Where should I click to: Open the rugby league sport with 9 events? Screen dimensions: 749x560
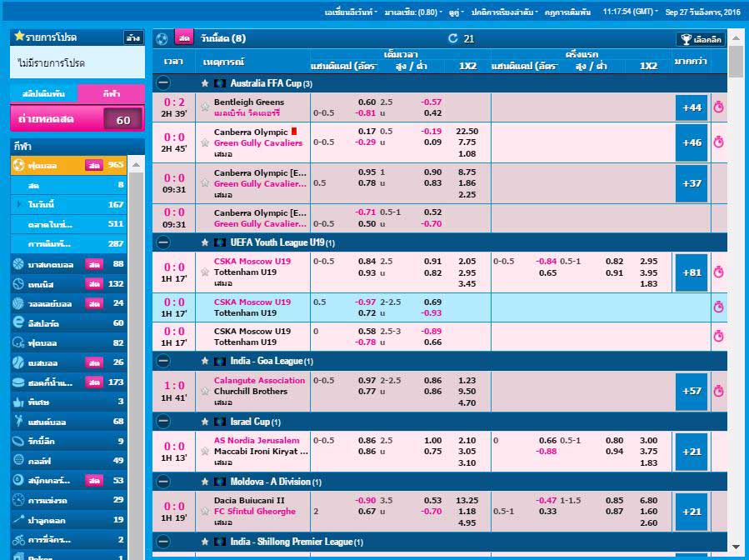tap(69, 441)
